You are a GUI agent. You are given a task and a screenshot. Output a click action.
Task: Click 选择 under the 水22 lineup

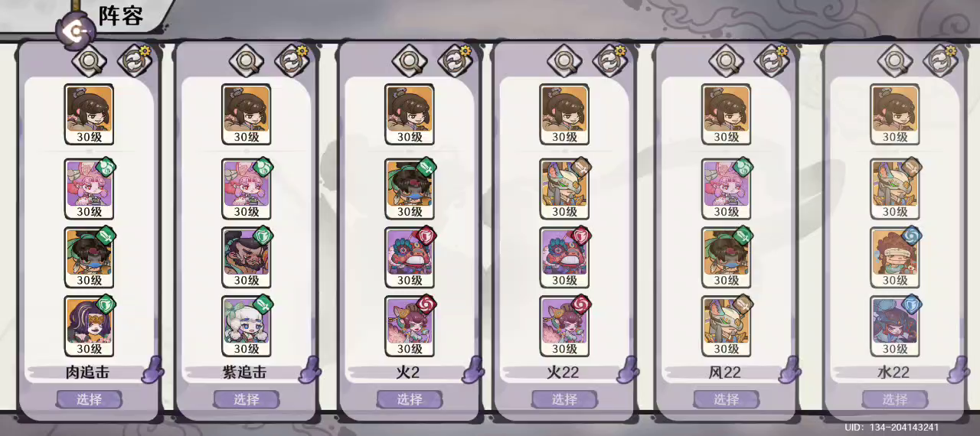point(894,399)
